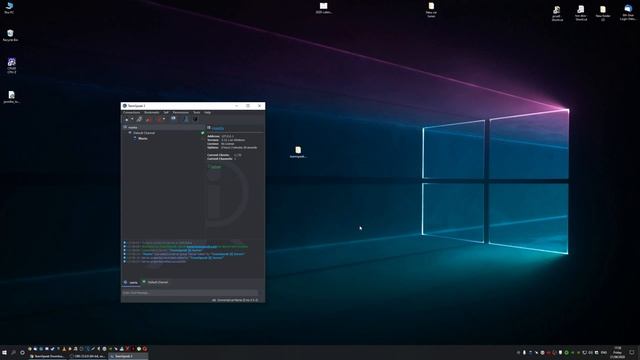Select Recycle Bin desktop icon
The width and height of the screenshot is (640, 360).
click(10, 36)
